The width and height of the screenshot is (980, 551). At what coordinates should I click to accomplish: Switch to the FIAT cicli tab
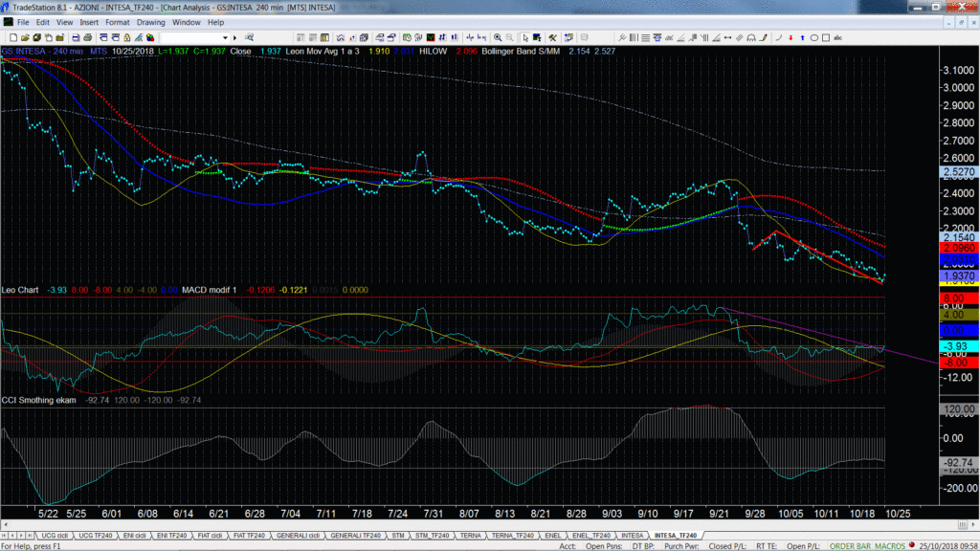click(210, 536)
